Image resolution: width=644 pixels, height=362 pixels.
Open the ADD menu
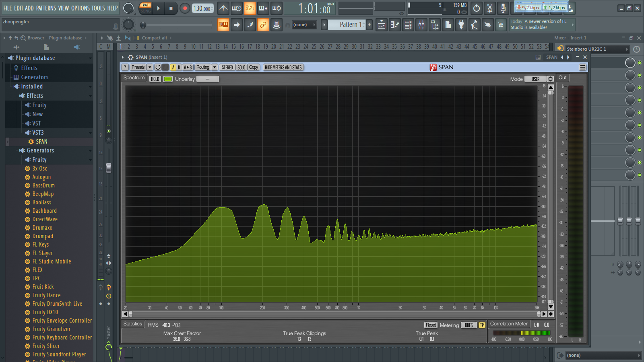29,8
